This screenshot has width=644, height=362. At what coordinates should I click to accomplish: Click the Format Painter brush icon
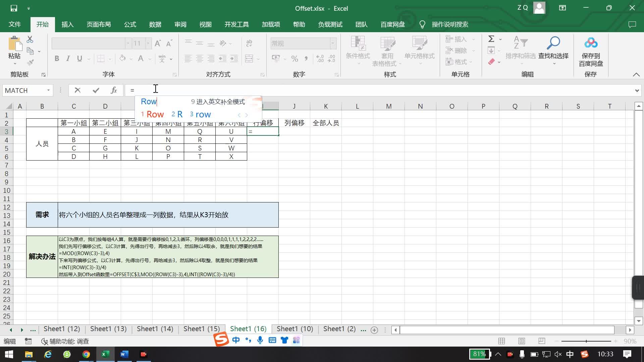click(30, 62)
